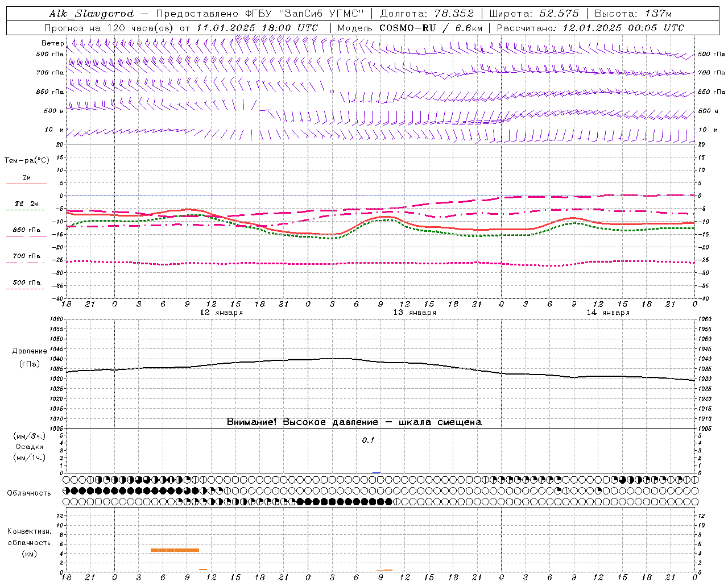Click the calm-wind circle in the 850 гПа row
The image size is (728, 582).
click(332, 91)
